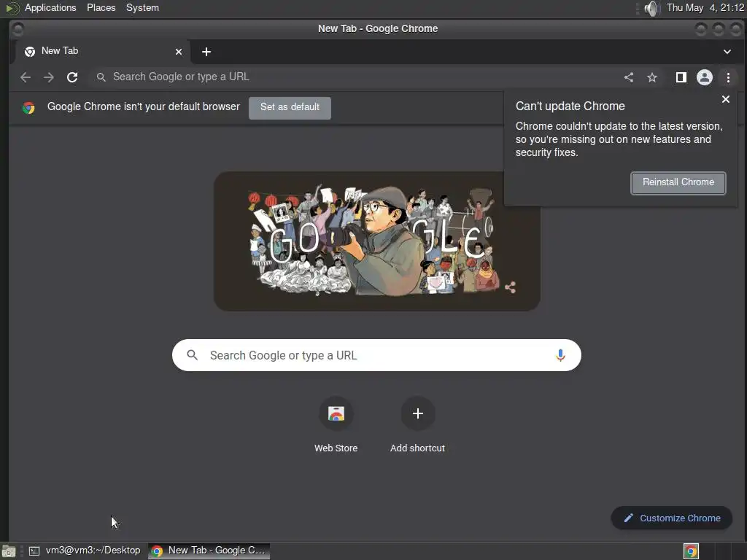This screenshot has height=560, width=747.
Task: Share the Google Doodle
Action: 510,287
